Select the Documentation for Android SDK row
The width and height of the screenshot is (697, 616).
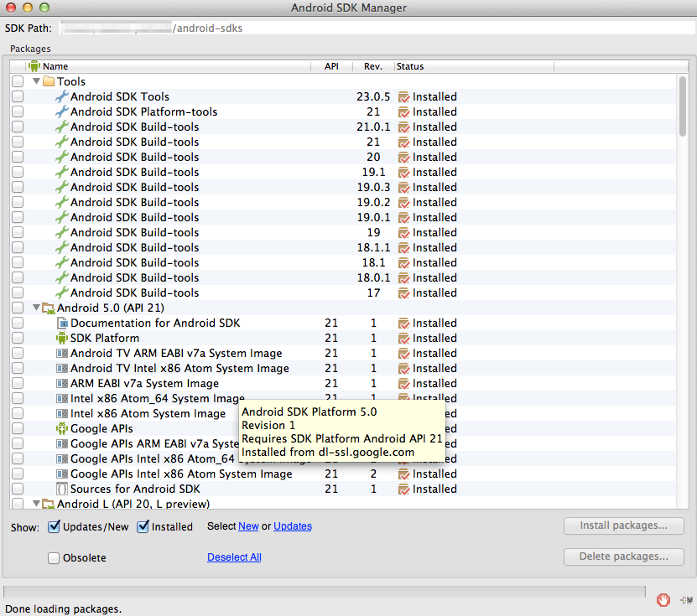(x=343, y=323)
